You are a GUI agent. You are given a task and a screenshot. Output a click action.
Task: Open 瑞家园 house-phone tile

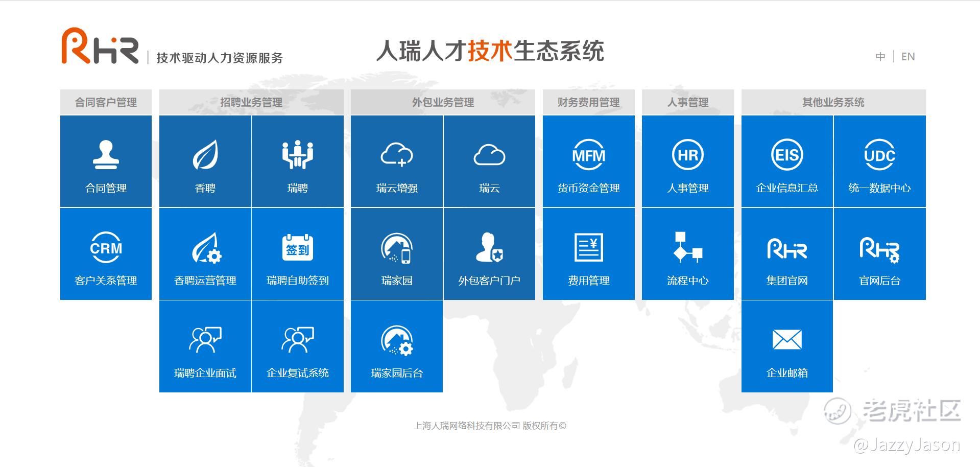point(397,254)
